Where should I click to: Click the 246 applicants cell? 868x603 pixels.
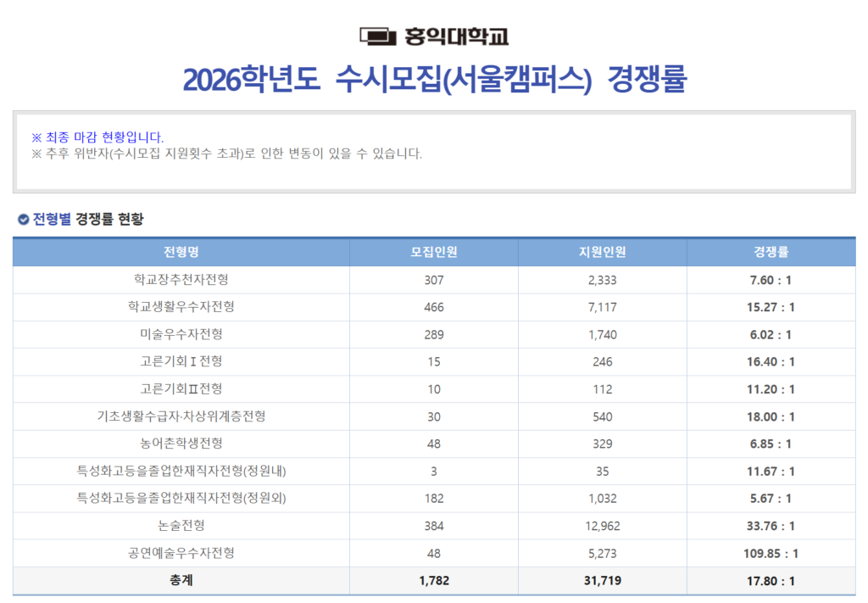(x=603, y=362)
